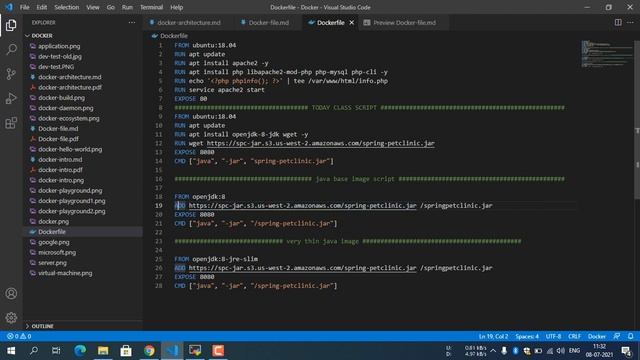Open the File menu

(24, 7)
